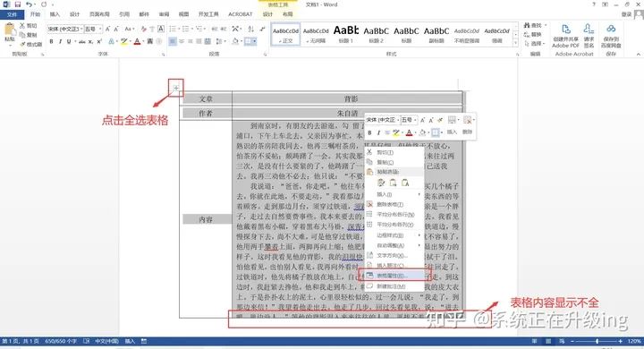Apply the yellow text highlight color in ribbon
This screenshot has width=644, height=349.
point(124,41)
